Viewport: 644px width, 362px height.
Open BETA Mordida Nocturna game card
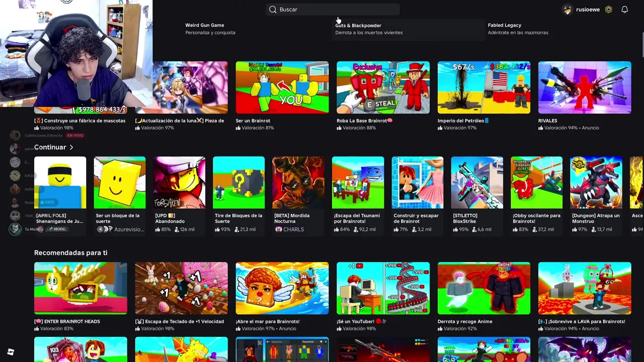point(298,196)
